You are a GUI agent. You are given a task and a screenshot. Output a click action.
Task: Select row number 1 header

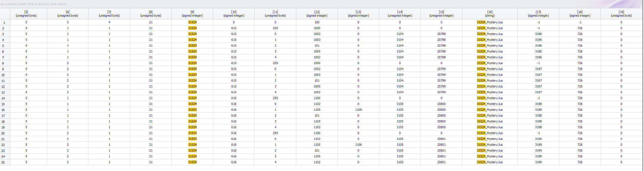[x=5, y=22]
